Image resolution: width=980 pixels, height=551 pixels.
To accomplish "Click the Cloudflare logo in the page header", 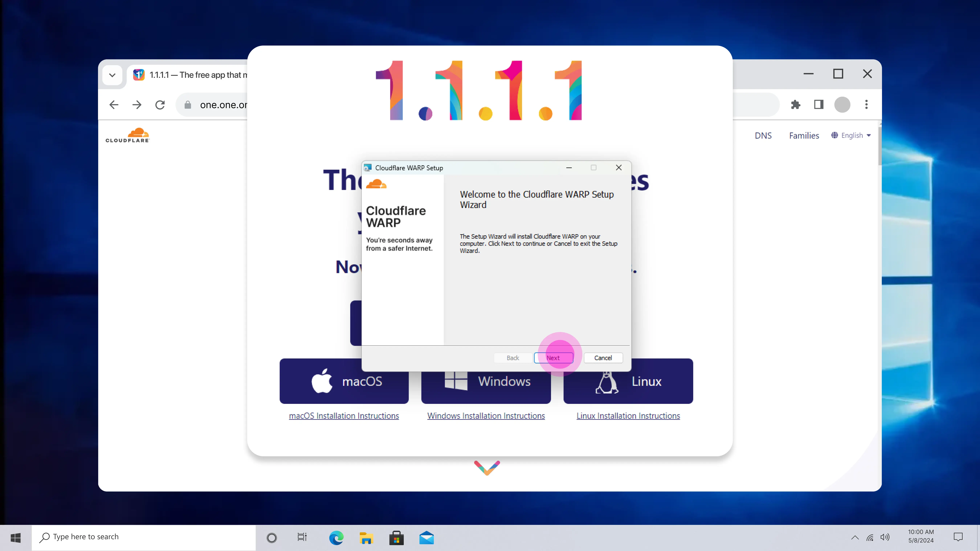I will tap(127, 135).
